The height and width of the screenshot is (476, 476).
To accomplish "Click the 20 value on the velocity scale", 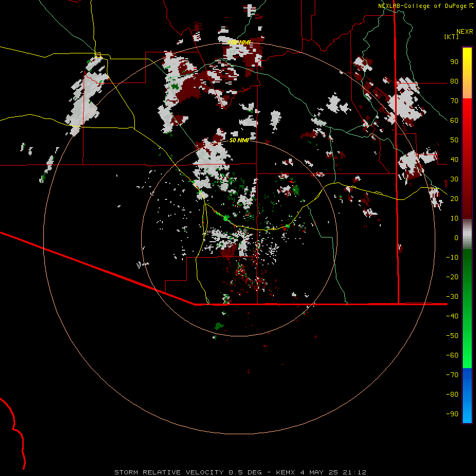I will click(x=454, y=199).
